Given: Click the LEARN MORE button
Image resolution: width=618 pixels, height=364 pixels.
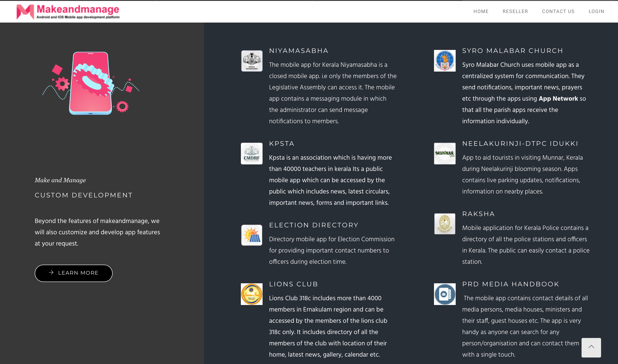Looking at the screenshot, I should click(74, 273).
